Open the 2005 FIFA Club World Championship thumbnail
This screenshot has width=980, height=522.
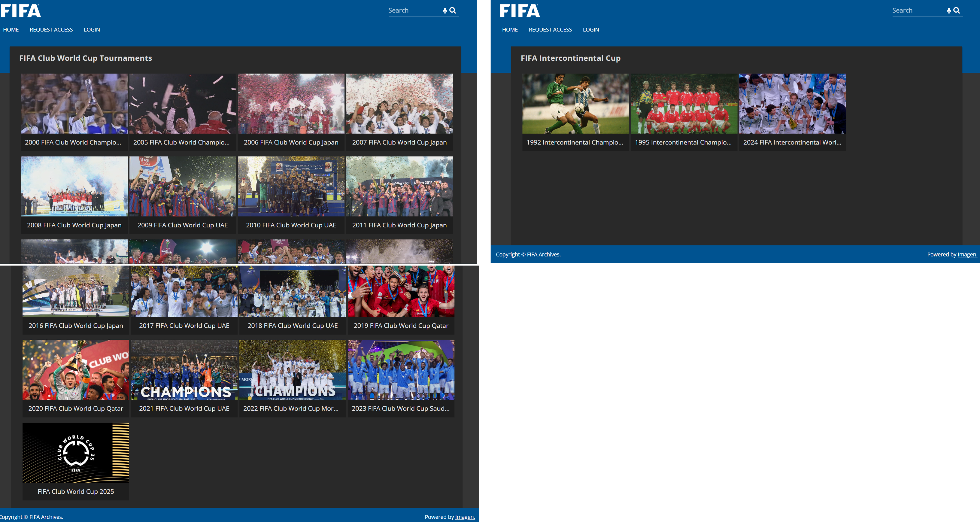tap(183, 104)
